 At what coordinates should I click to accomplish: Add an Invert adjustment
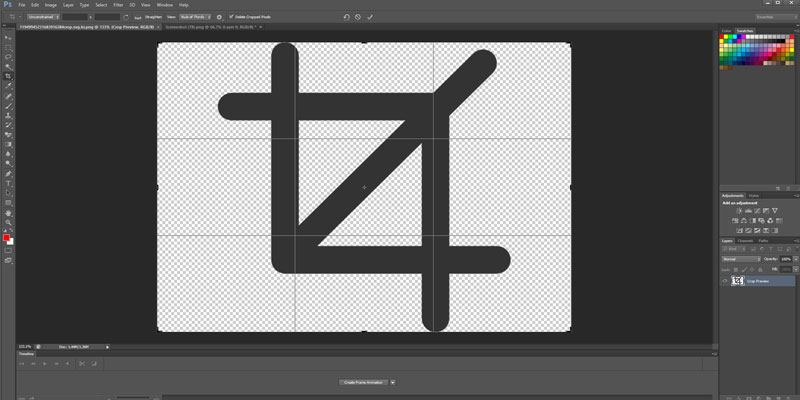coord(739,231)
